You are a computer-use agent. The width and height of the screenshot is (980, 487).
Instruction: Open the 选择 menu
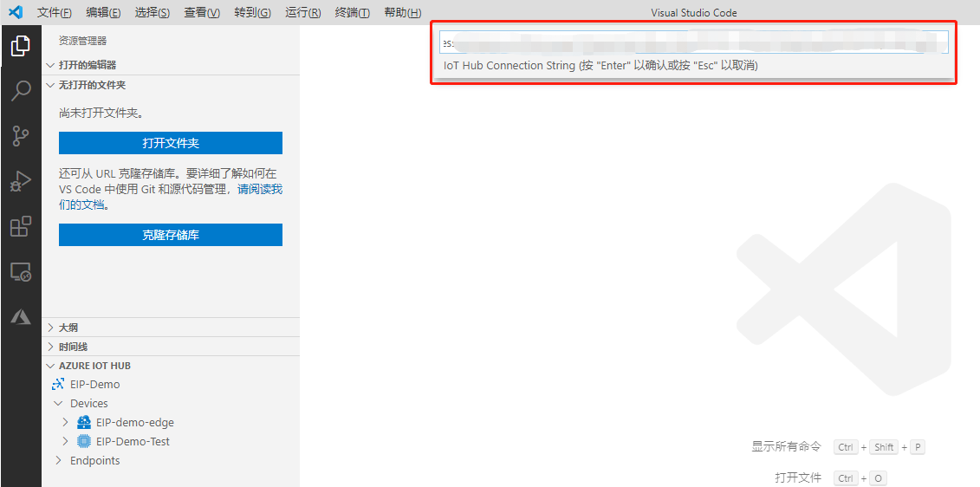(153, 12)
